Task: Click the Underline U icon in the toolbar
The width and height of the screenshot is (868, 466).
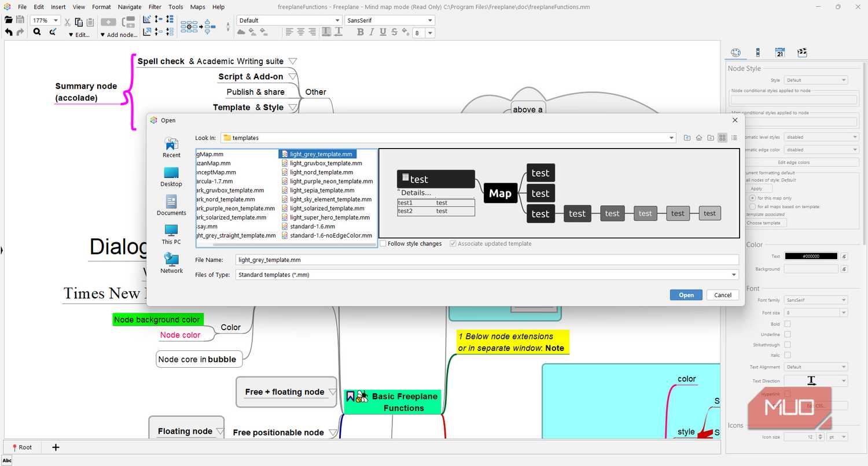Action: [383, 32]
